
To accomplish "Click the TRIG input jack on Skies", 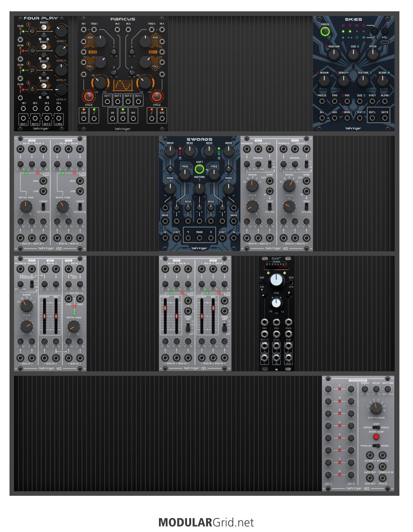I will pos(335,101).
